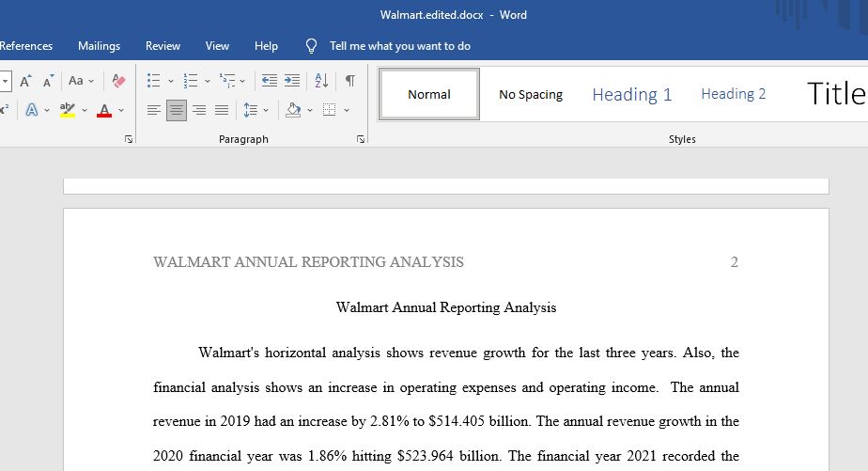Apply paragraph shading with the paint bucket

[293, 110]
